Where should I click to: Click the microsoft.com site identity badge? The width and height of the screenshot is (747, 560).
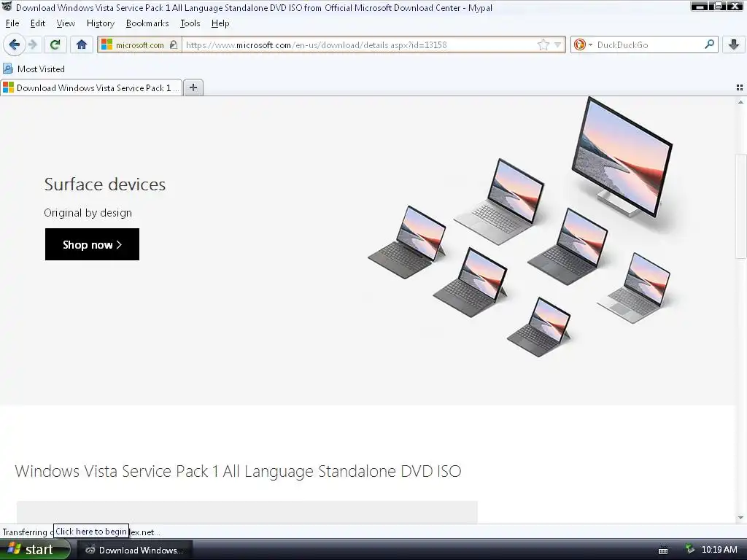[139, 44]
